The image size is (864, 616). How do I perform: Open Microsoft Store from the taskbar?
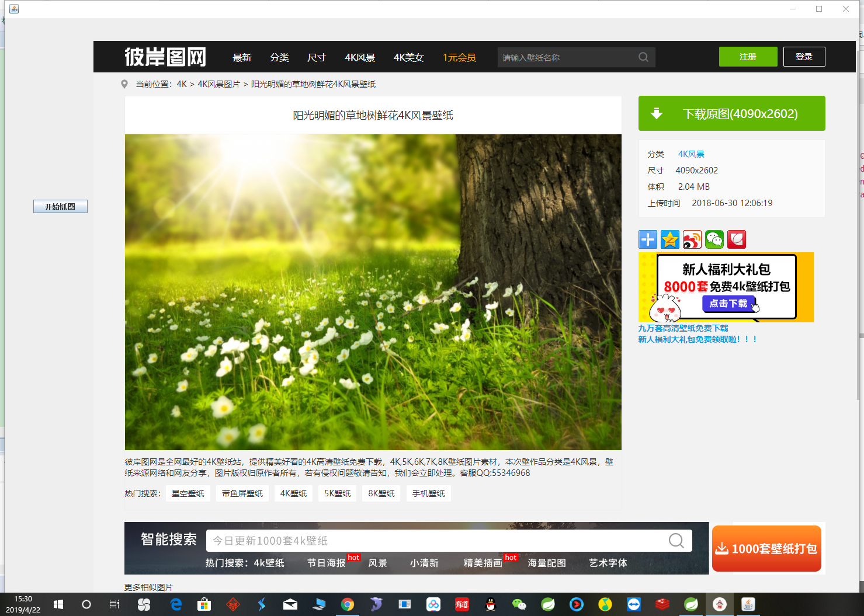coord(204,604)
